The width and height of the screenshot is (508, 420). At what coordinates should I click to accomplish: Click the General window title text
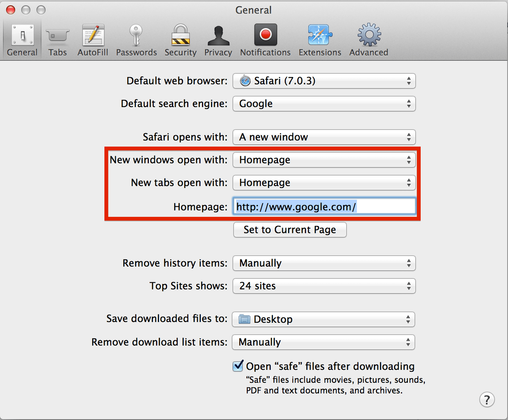click(x=254, y=10)
